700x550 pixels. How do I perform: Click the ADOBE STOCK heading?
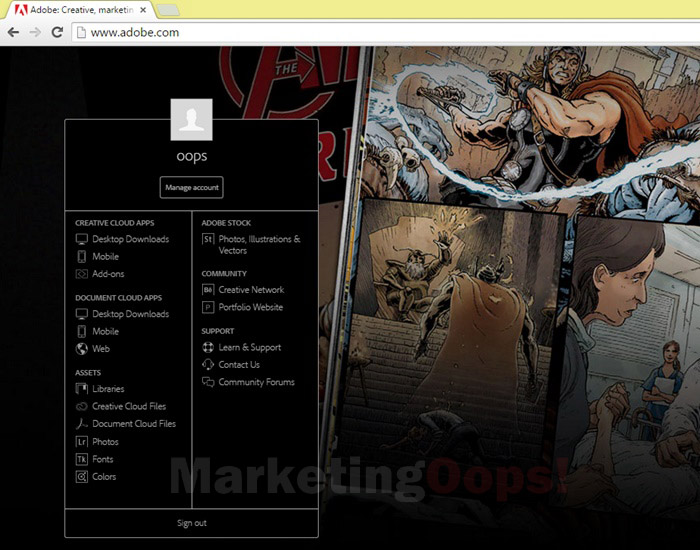pyautogui.click(x=226, y=223)
